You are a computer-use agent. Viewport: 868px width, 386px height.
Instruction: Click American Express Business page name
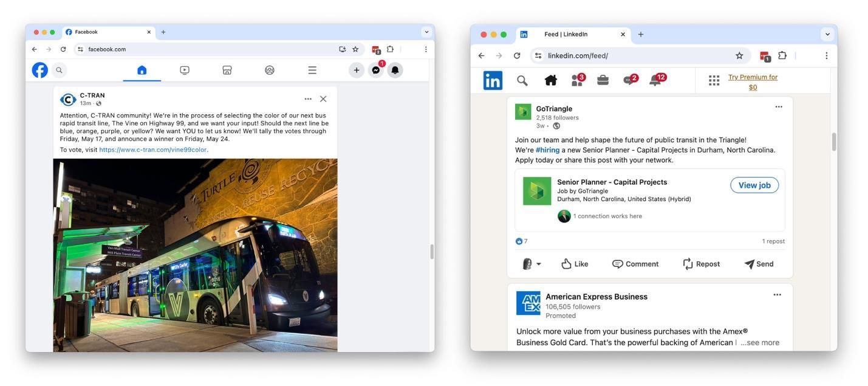(596, 297)
